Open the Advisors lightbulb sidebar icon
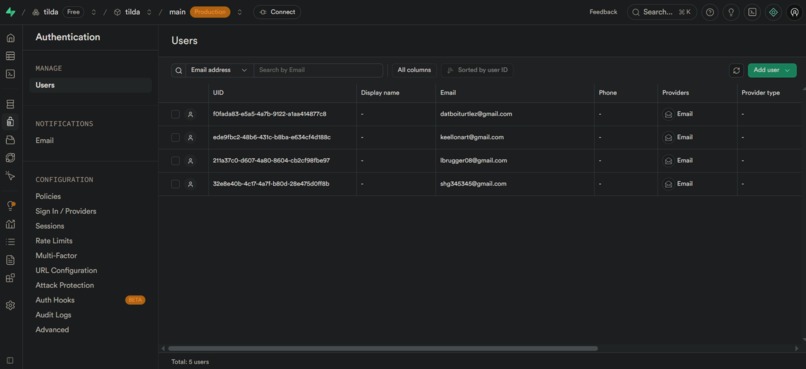Viewport: 806px width, 369px height. (10, 206)
